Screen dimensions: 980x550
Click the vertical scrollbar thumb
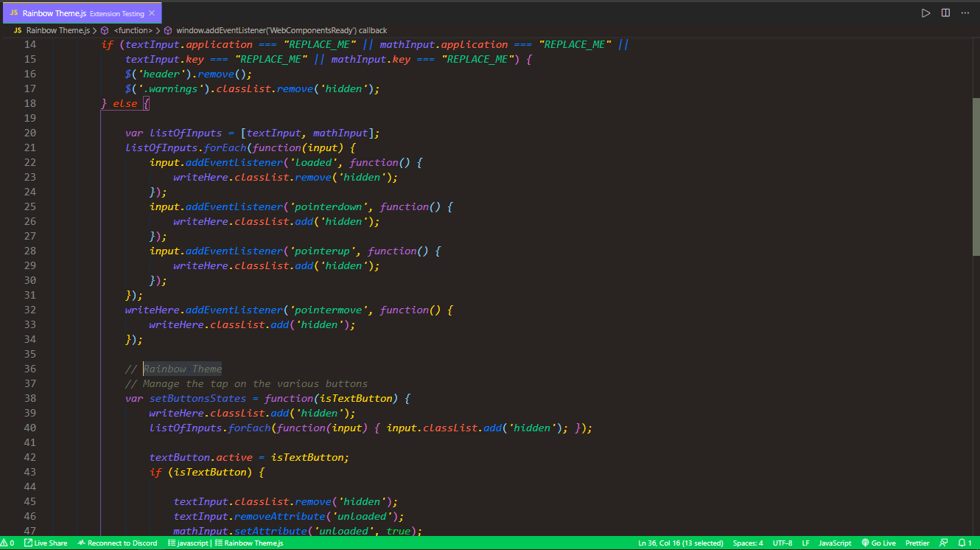pyautogui.click(x=976, y=177)
